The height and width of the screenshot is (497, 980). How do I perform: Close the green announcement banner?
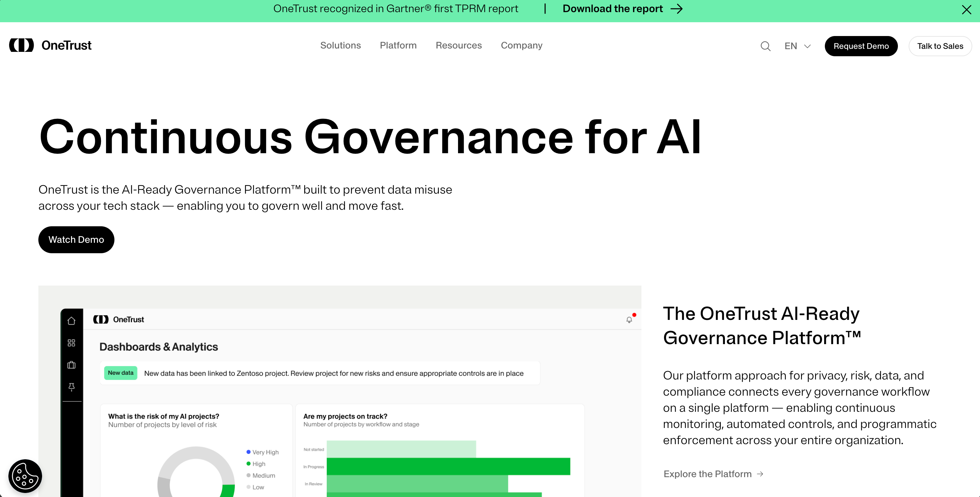pos(966,9)
